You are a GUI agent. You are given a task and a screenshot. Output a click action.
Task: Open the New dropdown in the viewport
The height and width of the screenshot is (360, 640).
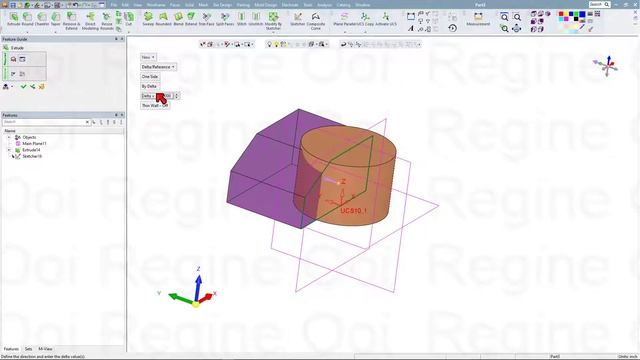[x=148, y=57]
